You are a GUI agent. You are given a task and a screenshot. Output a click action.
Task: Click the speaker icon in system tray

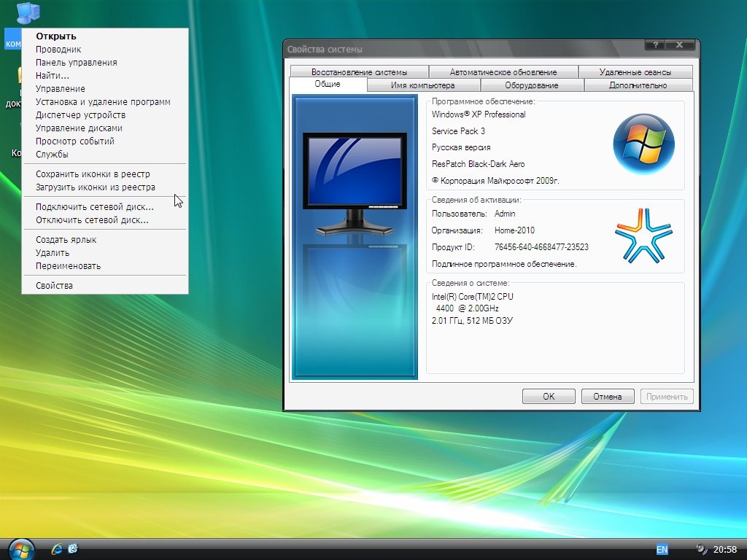701,549
